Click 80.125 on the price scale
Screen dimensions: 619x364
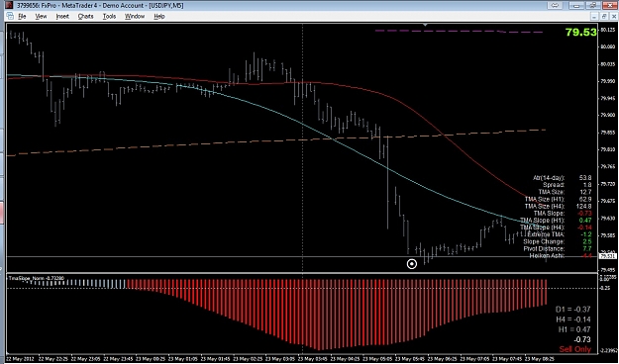607,30
